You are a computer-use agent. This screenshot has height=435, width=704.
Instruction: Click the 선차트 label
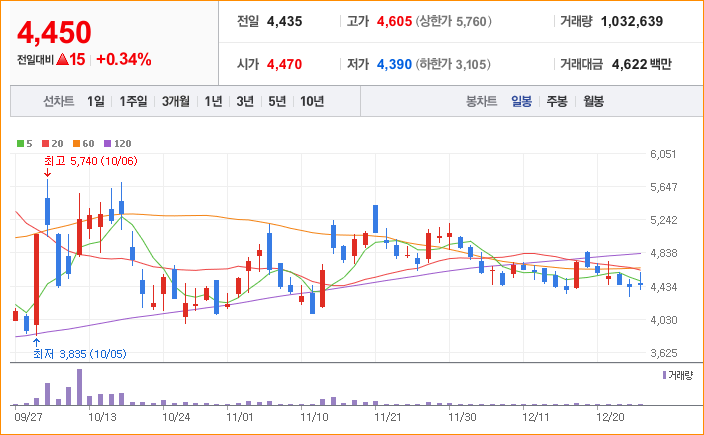tap(58, 101)
